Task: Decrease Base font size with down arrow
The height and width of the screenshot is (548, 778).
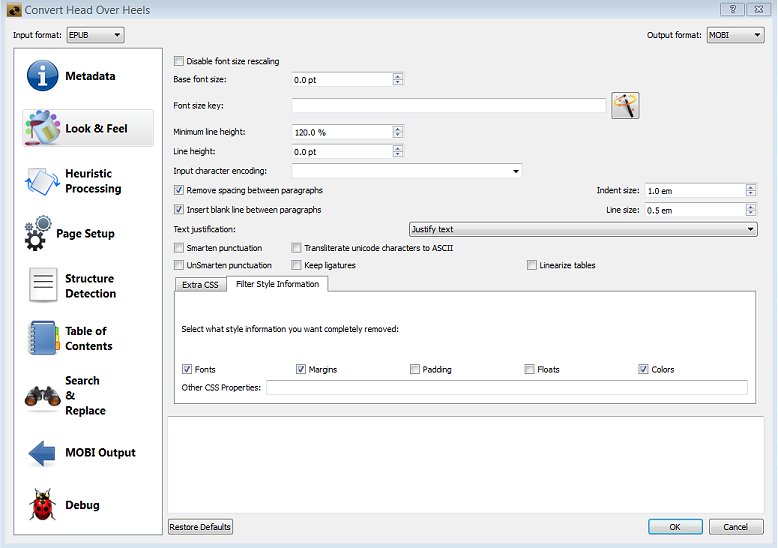Action: click(398, 82)
